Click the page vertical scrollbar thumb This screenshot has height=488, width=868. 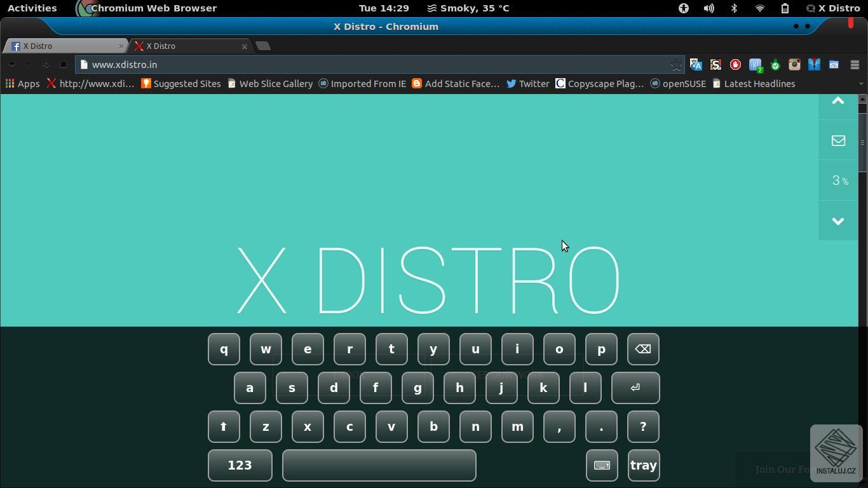[862, 142]
